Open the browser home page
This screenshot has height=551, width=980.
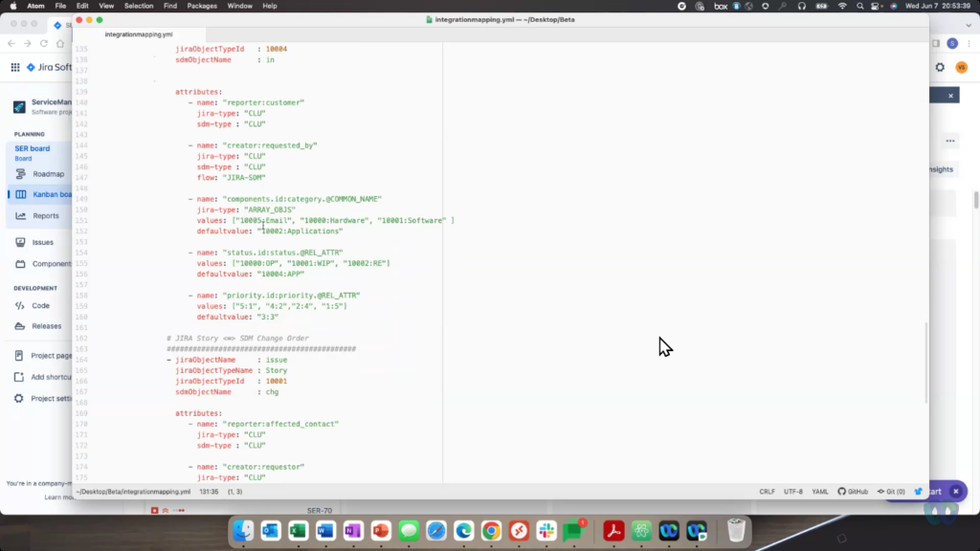60,44
